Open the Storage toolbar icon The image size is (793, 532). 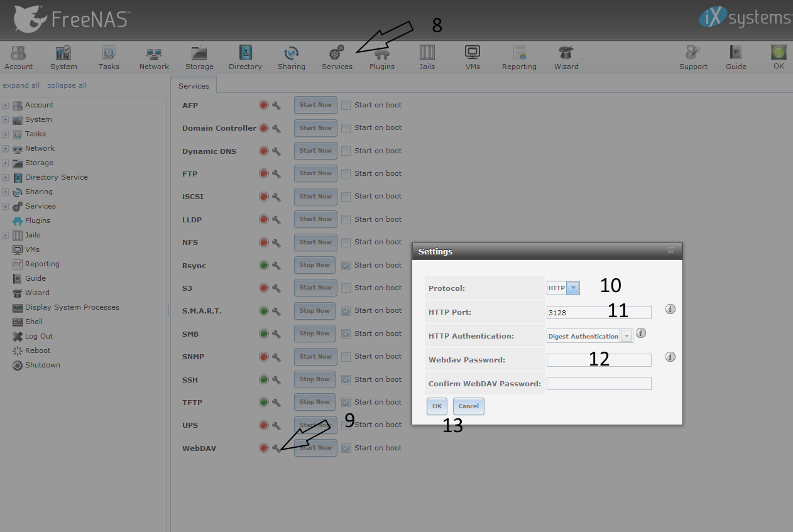pos(199,58)
